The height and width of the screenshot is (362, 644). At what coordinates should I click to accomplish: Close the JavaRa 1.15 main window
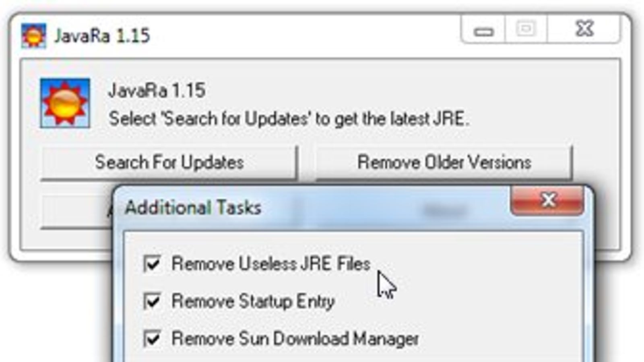coord(584,30)
